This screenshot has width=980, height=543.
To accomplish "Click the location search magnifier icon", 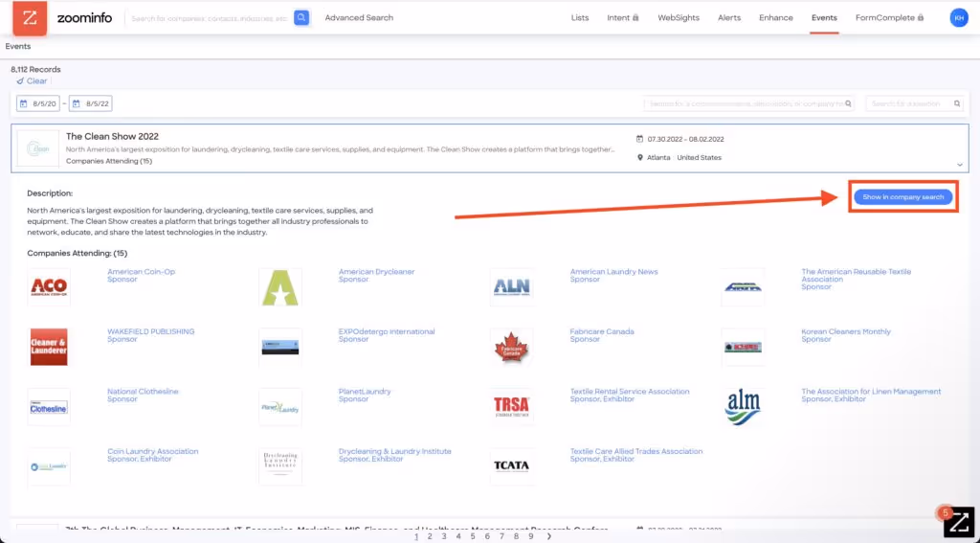I will [957, 103].
